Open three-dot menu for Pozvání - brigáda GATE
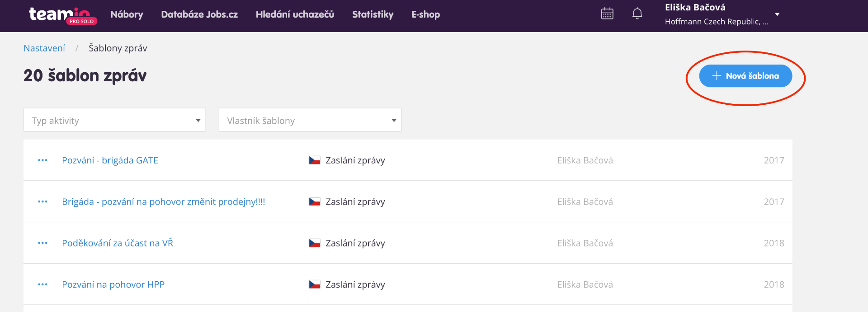 42,160
